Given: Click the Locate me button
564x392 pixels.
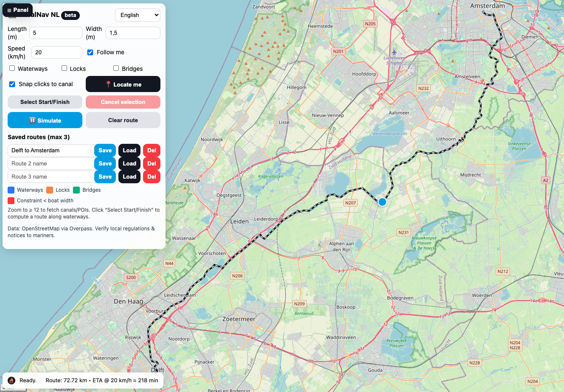Looking at the screenshot, I should point(123,84).
